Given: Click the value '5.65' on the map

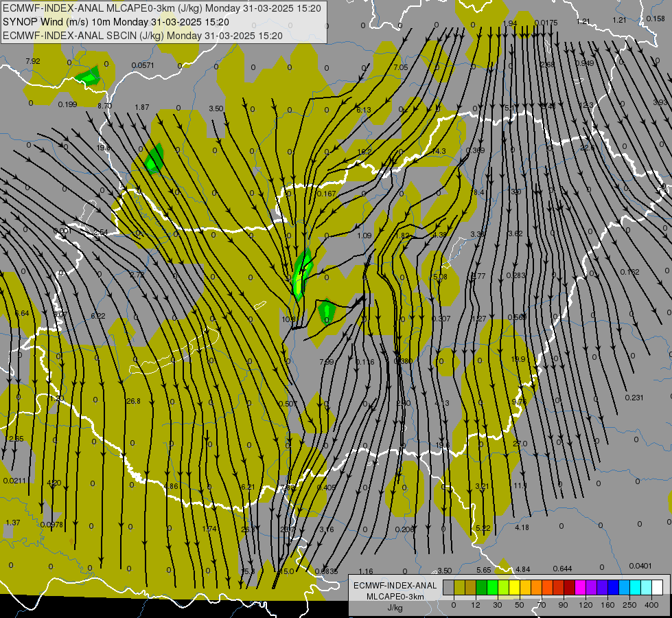Looking at the screenshot, I should (483, 570).
